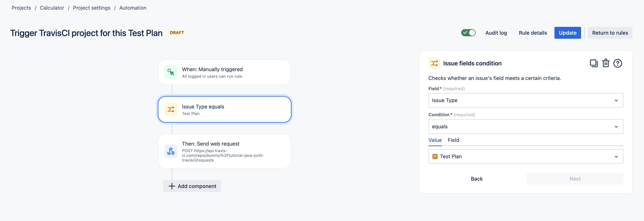Delete the condition using the trash icon
The height and width of the screenshot is (221, 644).
coord(606,63)
